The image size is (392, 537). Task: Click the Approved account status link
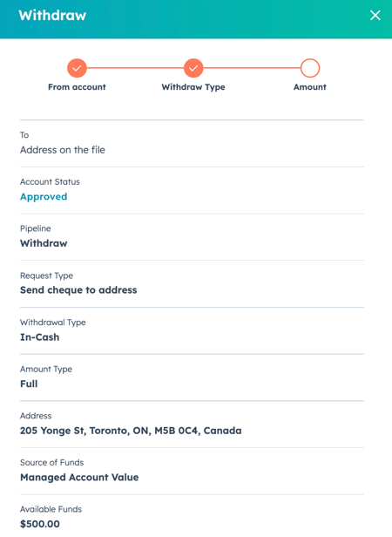coord(44,197)
